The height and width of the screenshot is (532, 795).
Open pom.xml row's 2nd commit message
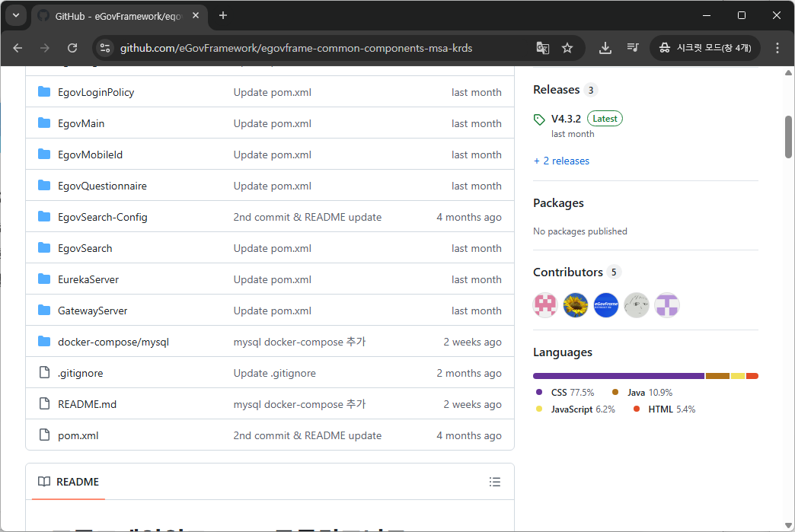pyautogui.click(x=307, y=436)
